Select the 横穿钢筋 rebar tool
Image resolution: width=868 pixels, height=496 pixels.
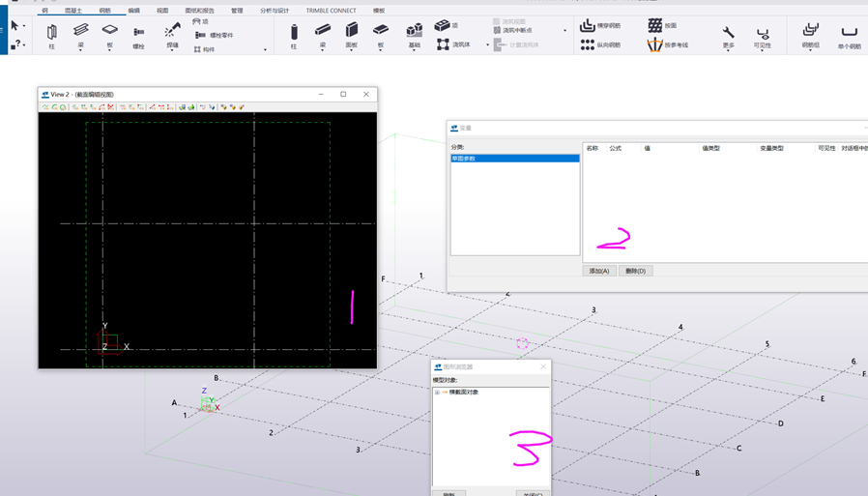[x=588, y=25]
